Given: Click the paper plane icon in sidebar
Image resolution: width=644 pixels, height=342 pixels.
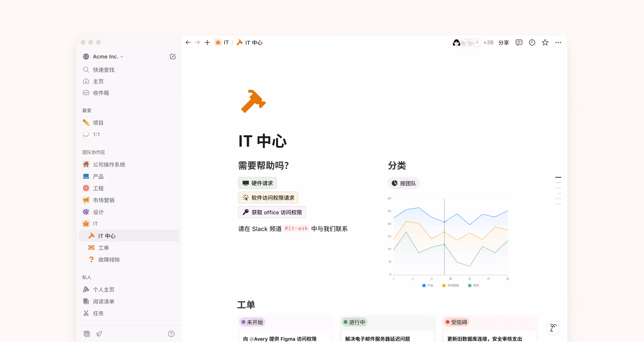Looking at the screenshot, I should [99, 334].
